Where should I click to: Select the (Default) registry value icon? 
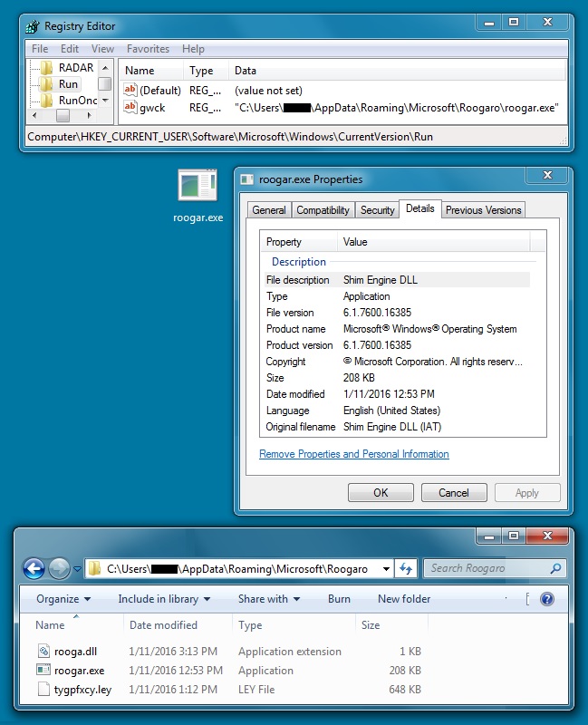pyautogui.click(x=130, y=90)
